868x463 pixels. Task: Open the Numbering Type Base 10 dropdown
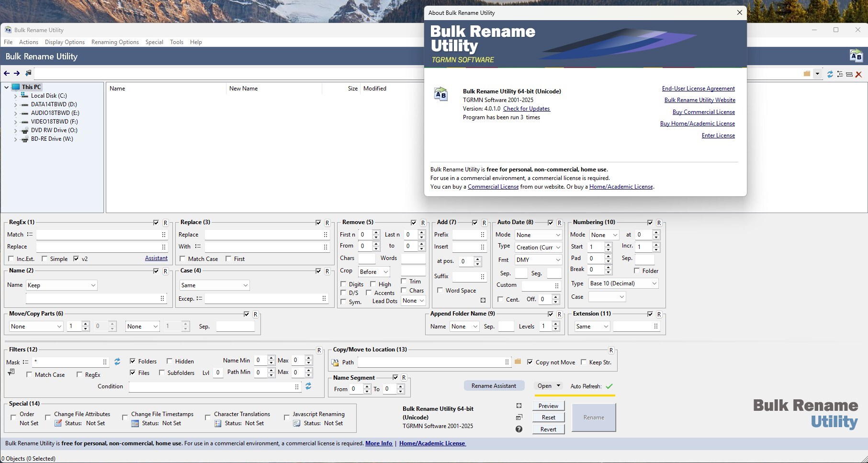(x=623, y=283)
